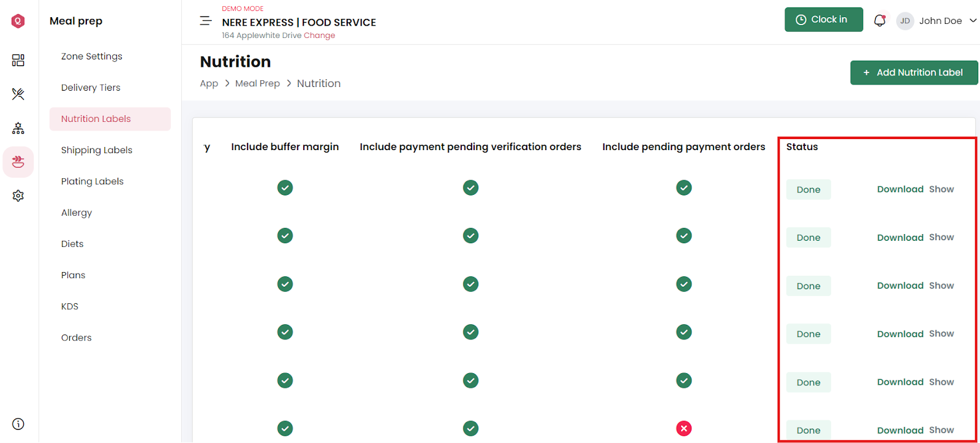Click the Status column header
This screenshot has width=980, height=443.
pyautogui.click(x=802, y=147)
